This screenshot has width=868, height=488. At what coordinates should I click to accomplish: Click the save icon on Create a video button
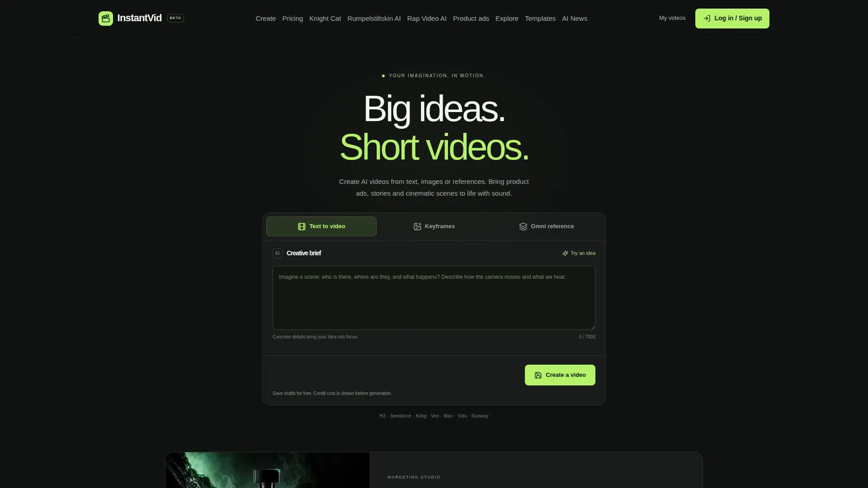click(x=538, y=375)
